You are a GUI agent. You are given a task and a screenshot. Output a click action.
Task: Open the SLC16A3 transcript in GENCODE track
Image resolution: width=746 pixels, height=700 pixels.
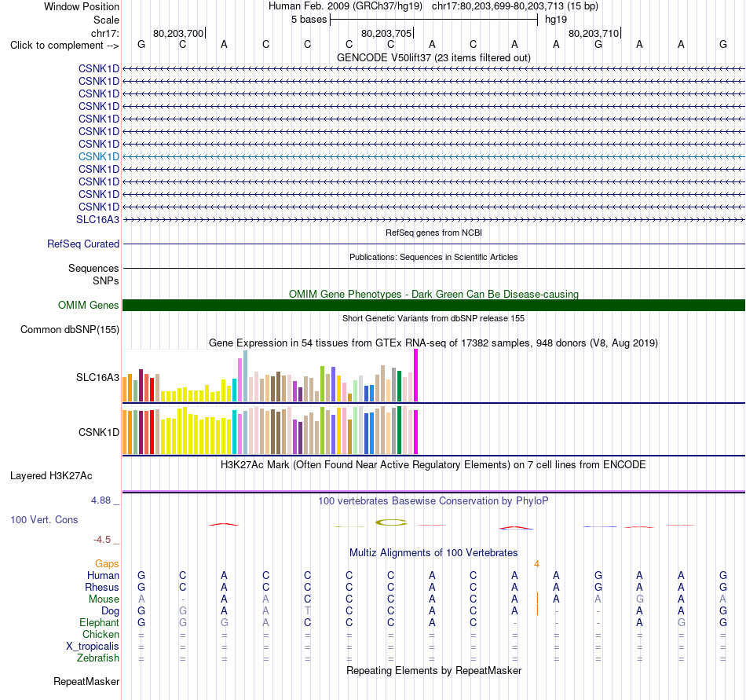click(x=97, y=219)
